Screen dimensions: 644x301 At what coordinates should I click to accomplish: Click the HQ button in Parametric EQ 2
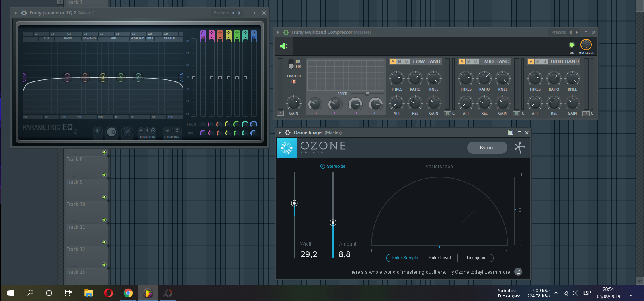(111, 132)
